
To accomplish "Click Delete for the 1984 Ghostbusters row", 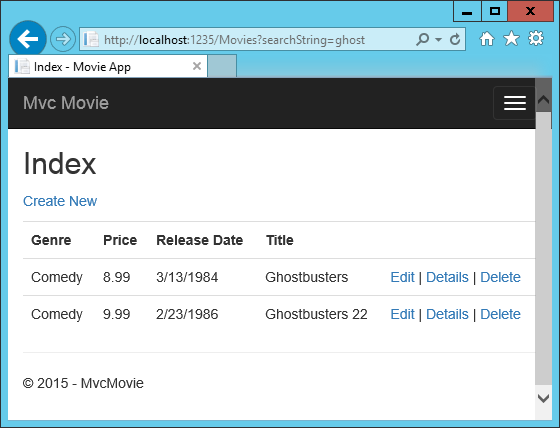I will [x=500, y=277].
